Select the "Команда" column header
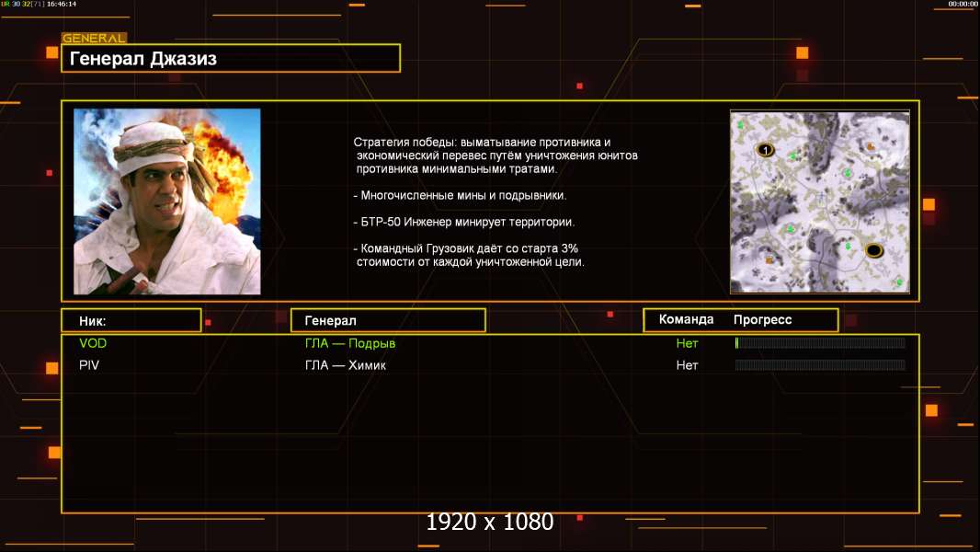Screen dimensions: 980x552 coord(686,319)
